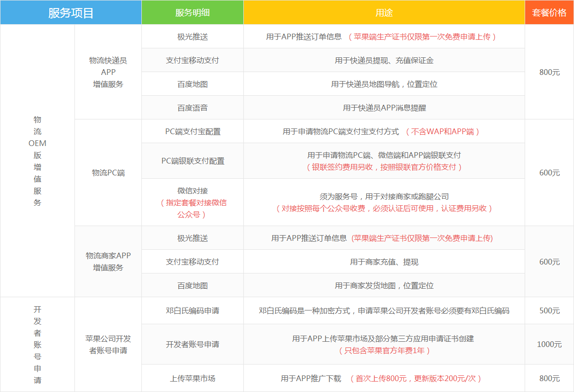Click the 物流OEM版增值服务 section label

(x=37, y=161)
